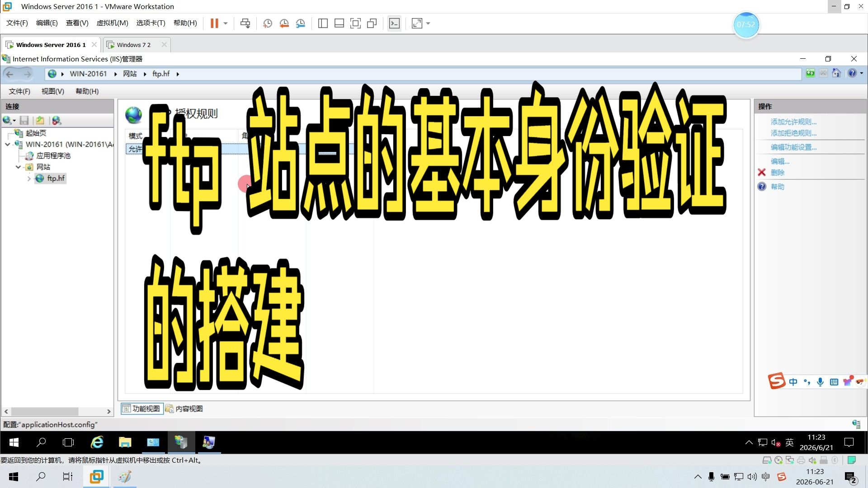Collapse the 网站 tree node
This screenshot has width=868, height=488.
18,167
